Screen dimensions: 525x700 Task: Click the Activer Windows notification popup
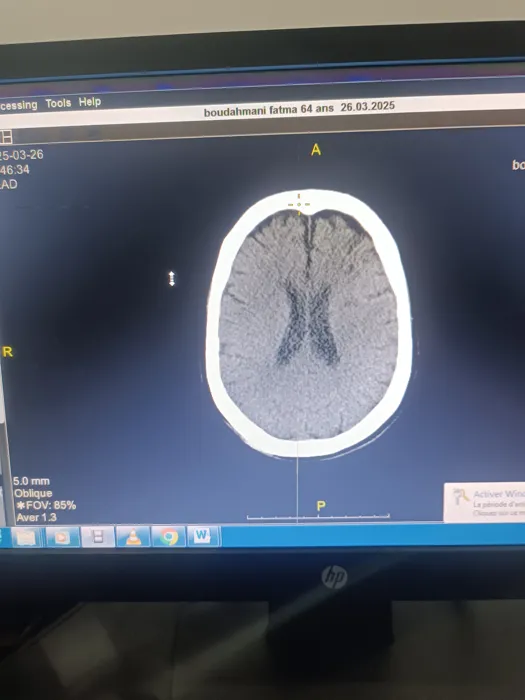coord(484,502)
